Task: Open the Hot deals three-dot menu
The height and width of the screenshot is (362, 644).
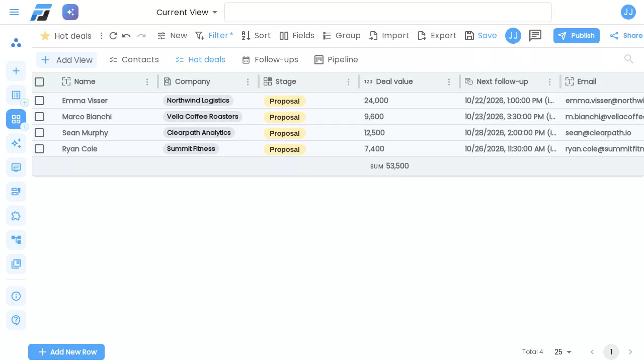Action: click(x=101, y=36)
